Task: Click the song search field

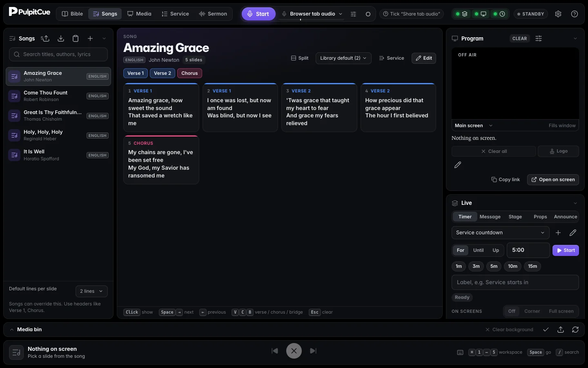Action: [58, 54]
